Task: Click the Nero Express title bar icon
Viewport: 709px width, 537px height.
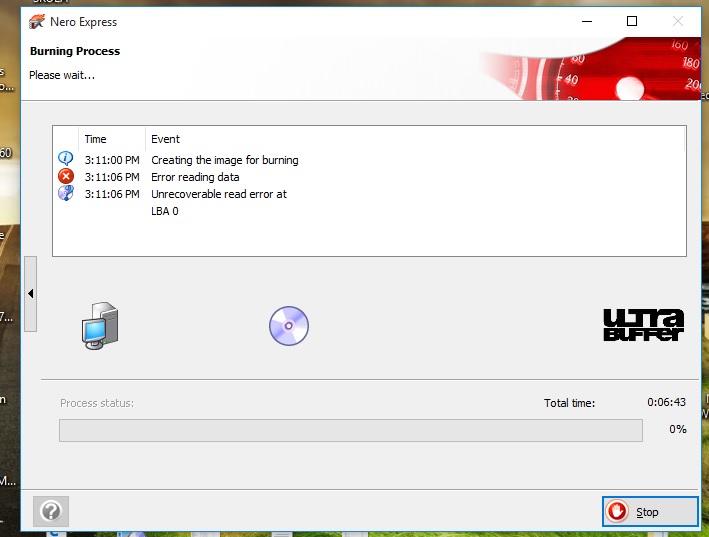Action: (37, 21)
